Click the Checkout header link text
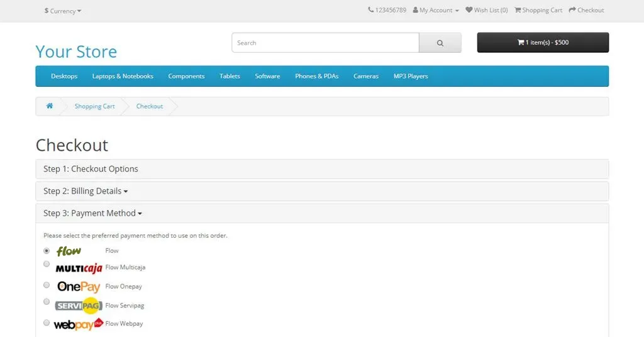The height and width of the screenshot is (337, 644). (591, 10)
